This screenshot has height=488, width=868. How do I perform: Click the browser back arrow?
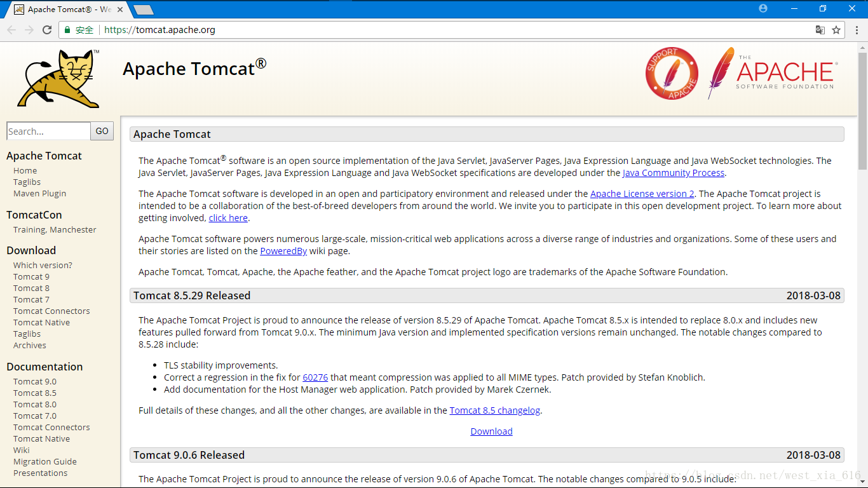pos(11,30)
